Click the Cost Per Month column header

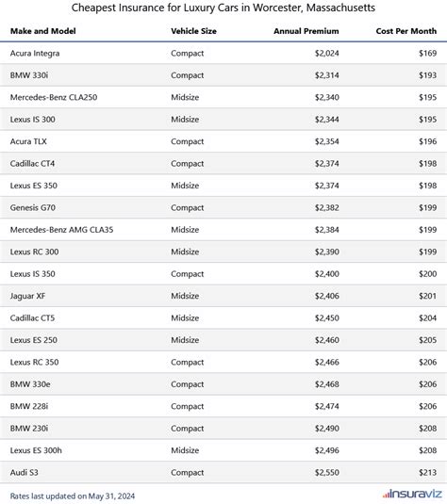(406, 31)
